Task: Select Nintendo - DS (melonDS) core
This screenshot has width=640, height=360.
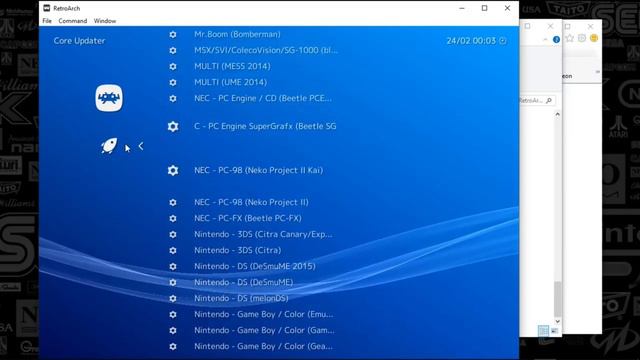Action: (241, 298)
